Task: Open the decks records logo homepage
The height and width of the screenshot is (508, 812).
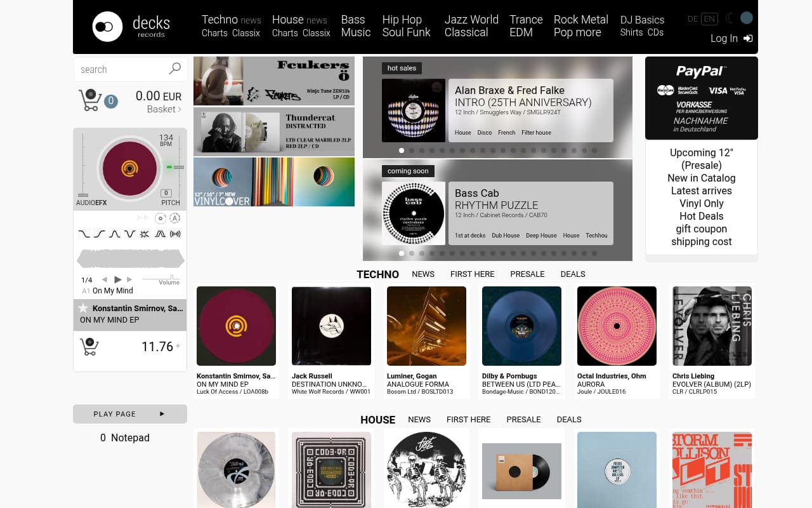Action: tap(131, 27)
